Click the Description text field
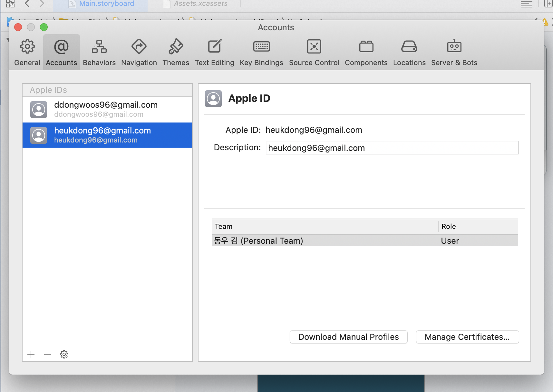Image resolution: width=553 pixels, height=392 pixels. tap(392, 148)
